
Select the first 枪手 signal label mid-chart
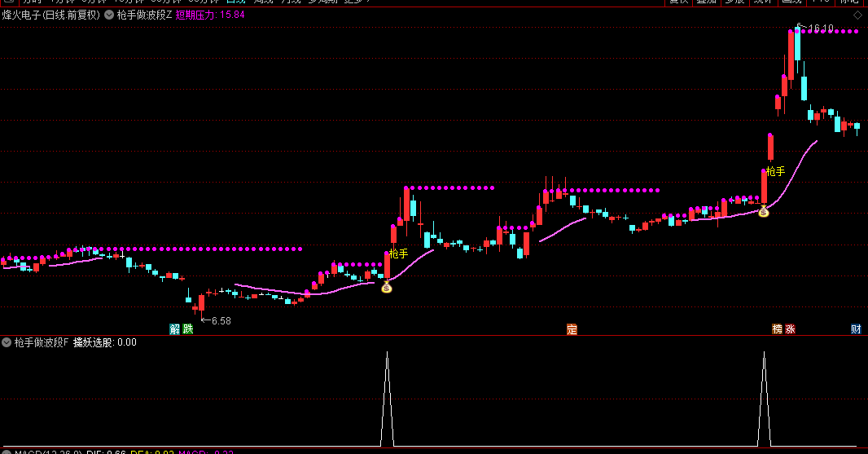(x=398, y=253)
